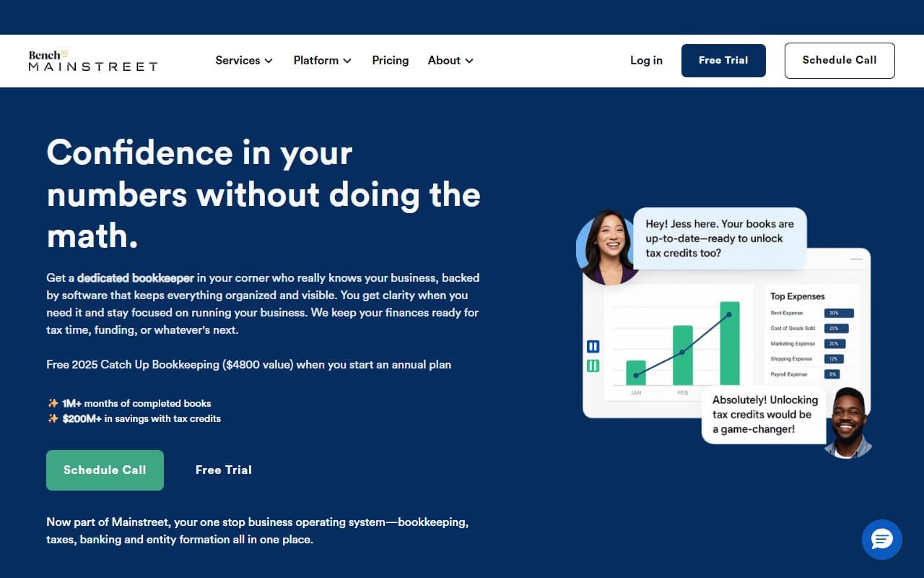This screenshot has height=578, width=924.
Task: Click the Log in link
Action: 646,61
